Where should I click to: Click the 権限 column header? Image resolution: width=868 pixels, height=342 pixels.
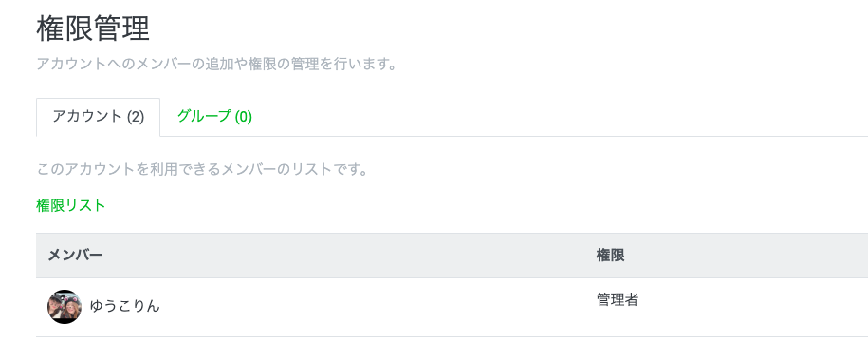point(610,255)
